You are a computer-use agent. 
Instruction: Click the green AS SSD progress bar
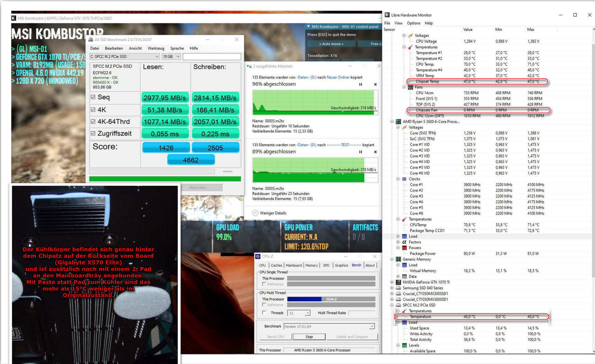165,179
